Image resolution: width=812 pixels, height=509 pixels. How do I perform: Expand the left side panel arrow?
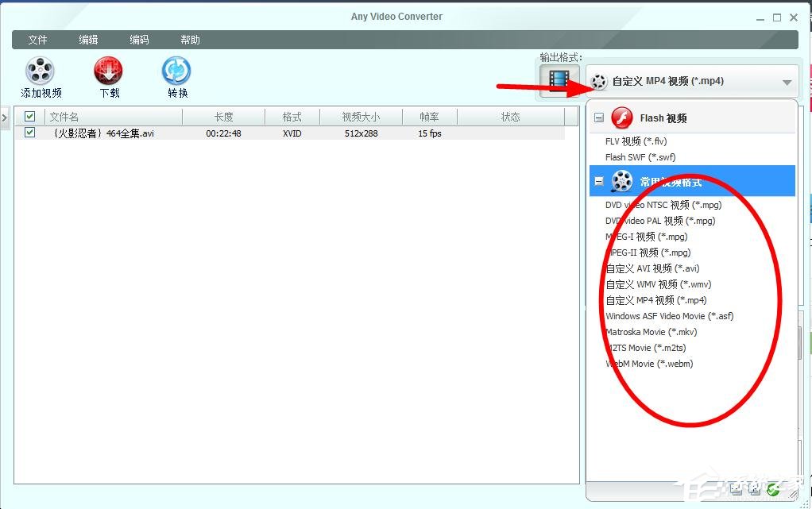tap(5, 118)
